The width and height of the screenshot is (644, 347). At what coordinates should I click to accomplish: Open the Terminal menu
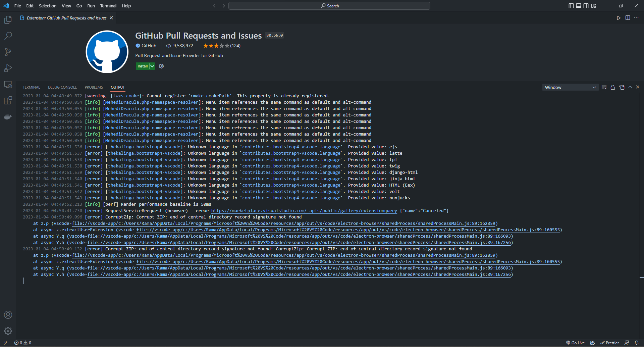pos(108,6)
